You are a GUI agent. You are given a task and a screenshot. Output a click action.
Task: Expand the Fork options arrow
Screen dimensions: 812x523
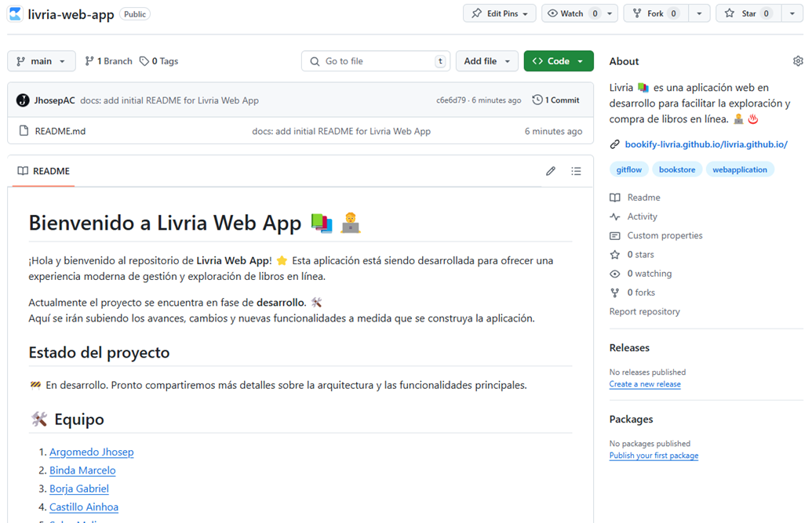click(x=699, y=13)
